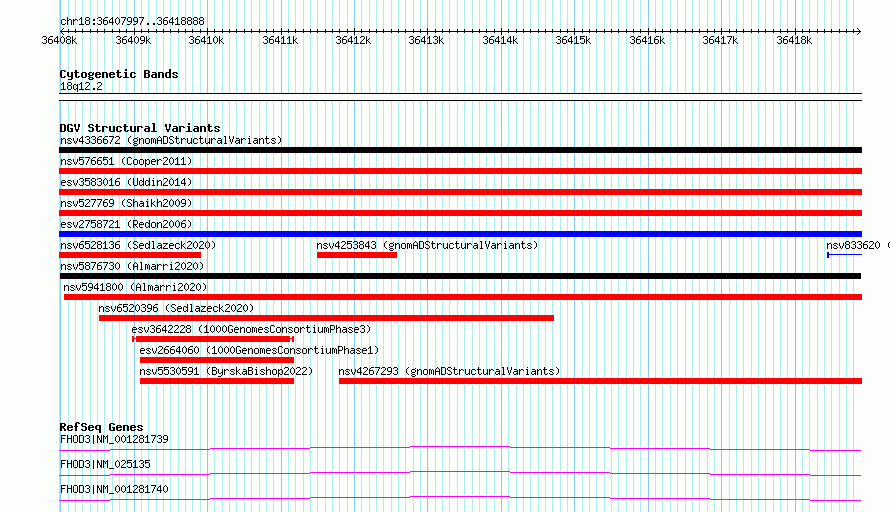Select FHOD3|NM_001281740 transcript label

[114, 489]
